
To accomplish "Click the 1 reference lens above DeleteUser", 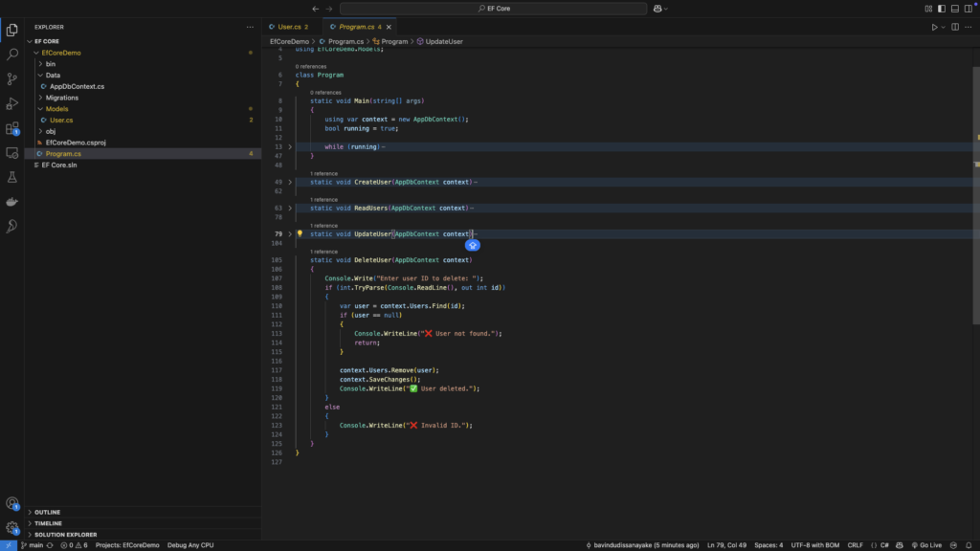I will point(323,252).
